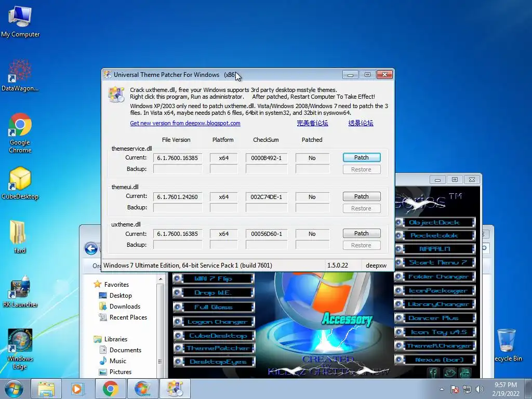Screen dimensions: 532x399
Task: Open Nexus (bar) launcher entry
Action: (434, 360)
